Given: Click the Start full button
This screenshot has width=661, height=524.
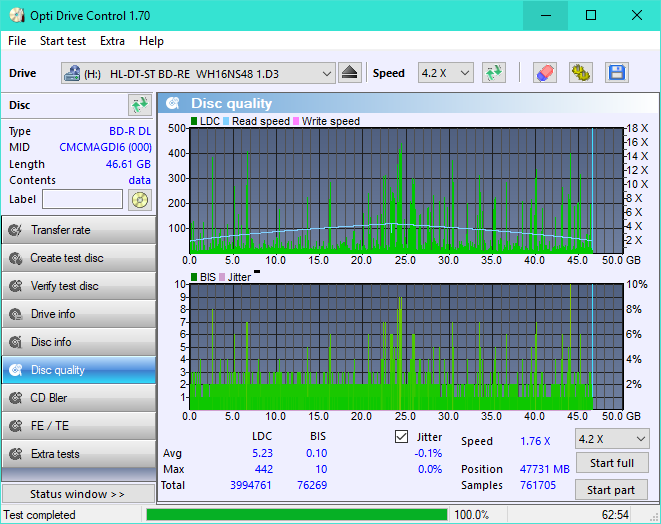Looking at the screenshot, I should [x=612, y=463].
